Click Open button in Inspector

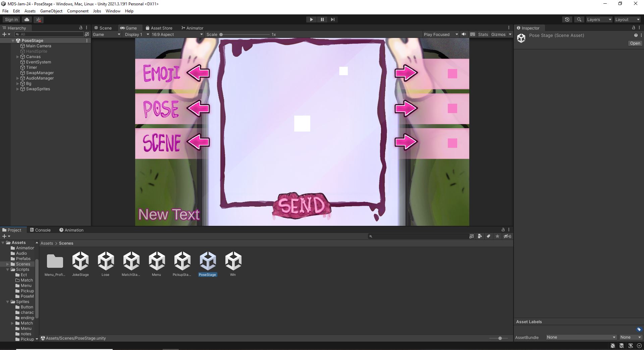pos(635,43)
